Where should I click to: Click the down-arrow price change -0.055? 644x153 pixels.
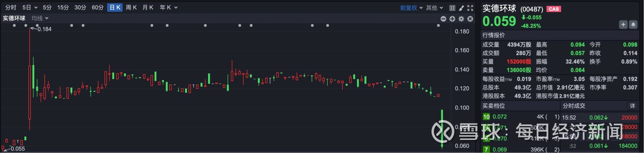click(532, 17)
